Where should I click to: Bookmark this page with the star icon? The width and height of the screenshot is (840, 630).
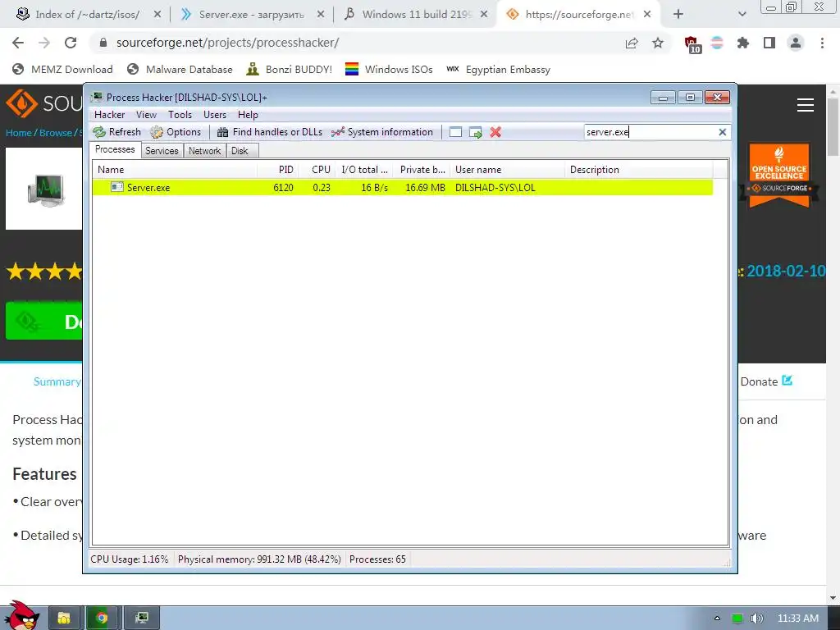pos(658,43)
